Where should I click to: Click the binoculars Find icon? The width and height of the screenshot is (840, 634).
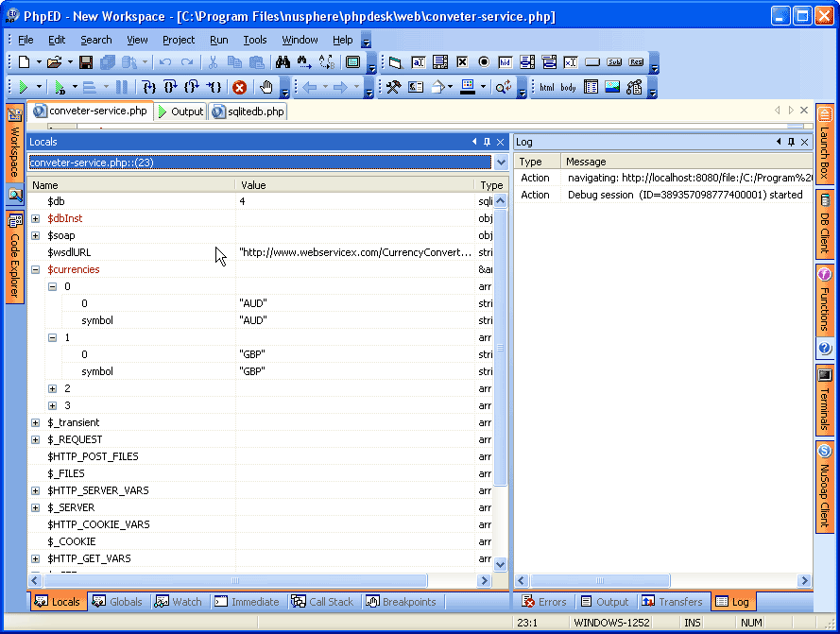(283, 62)
